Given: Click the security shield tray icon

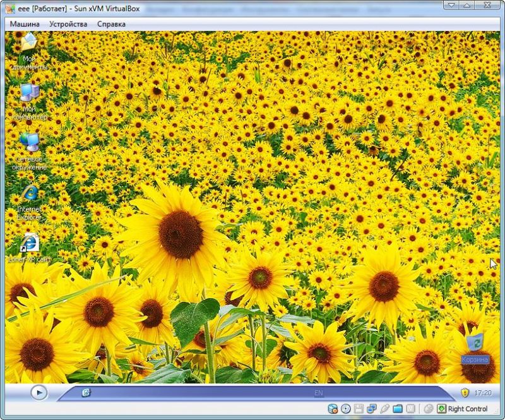Looking at the screenshot, I should pos(465,393).
